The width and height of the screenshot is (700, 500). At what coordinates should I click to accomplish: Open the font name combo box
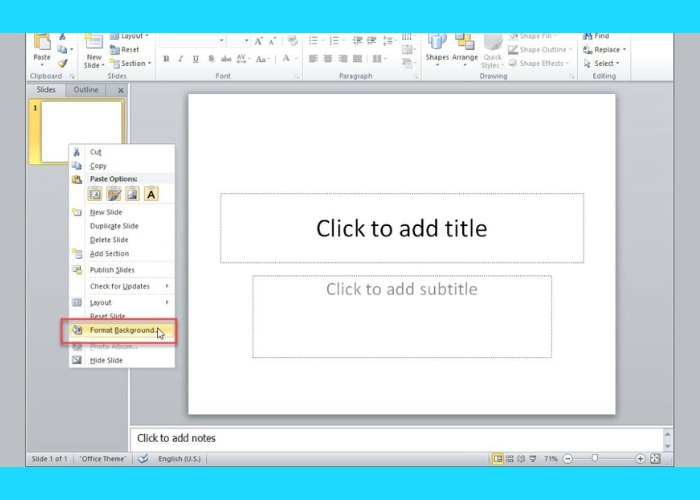pyautogui.click(x=192, y=40)
